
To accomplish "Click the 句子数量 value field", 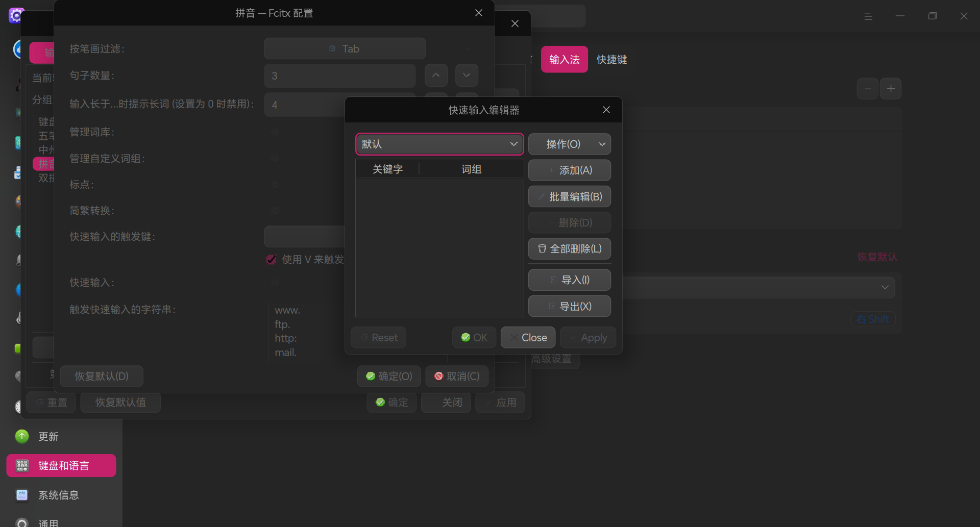I will click(x=340, y=76).
